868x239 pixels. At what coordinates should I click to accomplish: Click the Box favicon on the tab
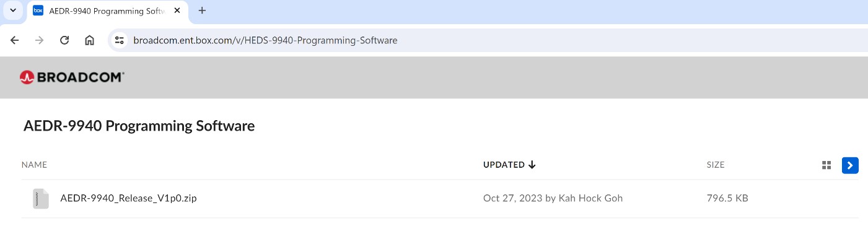coord(38,11)
